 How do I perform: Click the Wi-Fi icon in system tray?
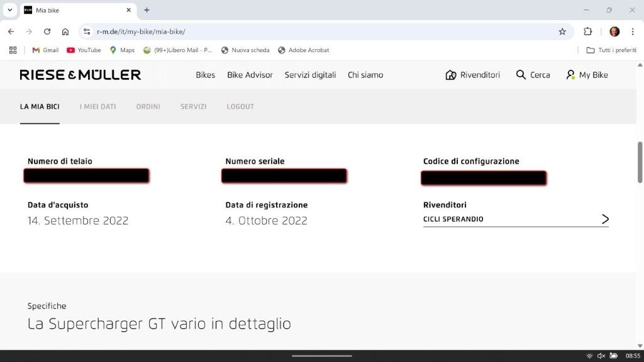pyautogui.click(x=589, y=356)
